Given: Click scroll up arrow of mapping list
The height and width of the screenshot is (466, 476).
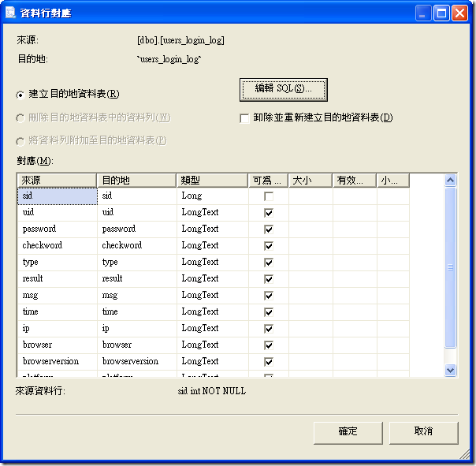Looking at the screenshot, I should 451,181.
